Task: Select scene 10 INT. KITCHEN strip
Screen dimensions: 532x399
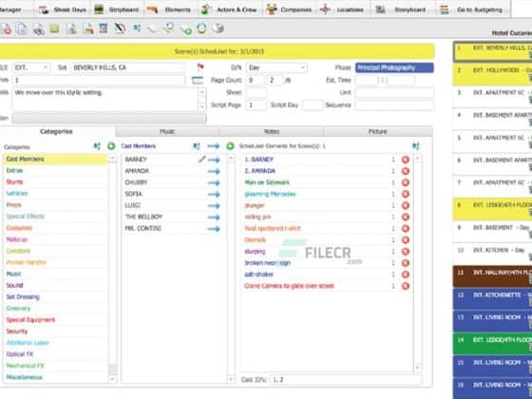Action: (x=493, y=254)
